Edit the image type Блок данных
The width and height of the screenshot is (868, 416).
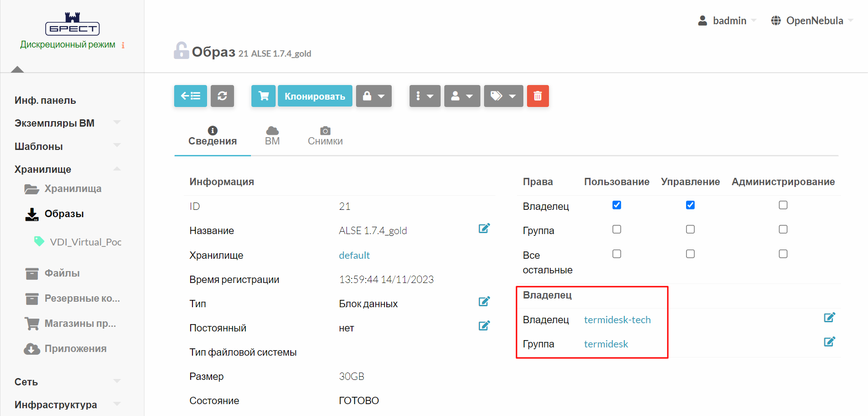(x=484, y=302)
